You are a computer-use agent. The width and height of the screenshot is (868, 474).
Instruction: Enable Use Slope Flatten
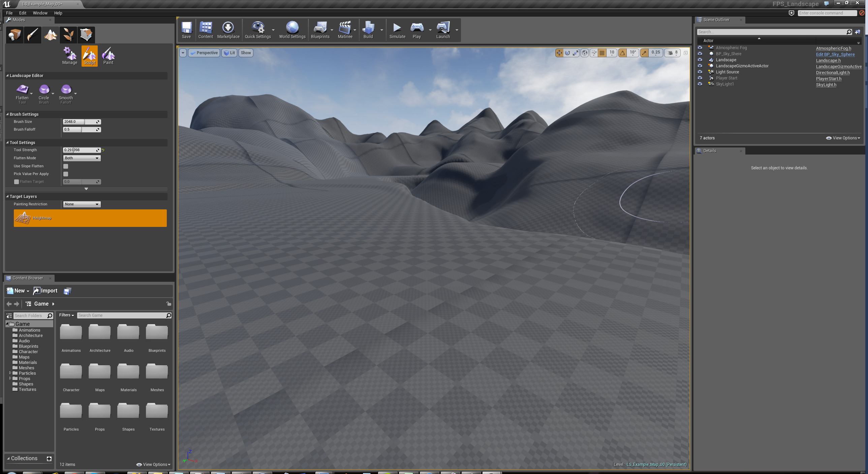tap(66, 166)
